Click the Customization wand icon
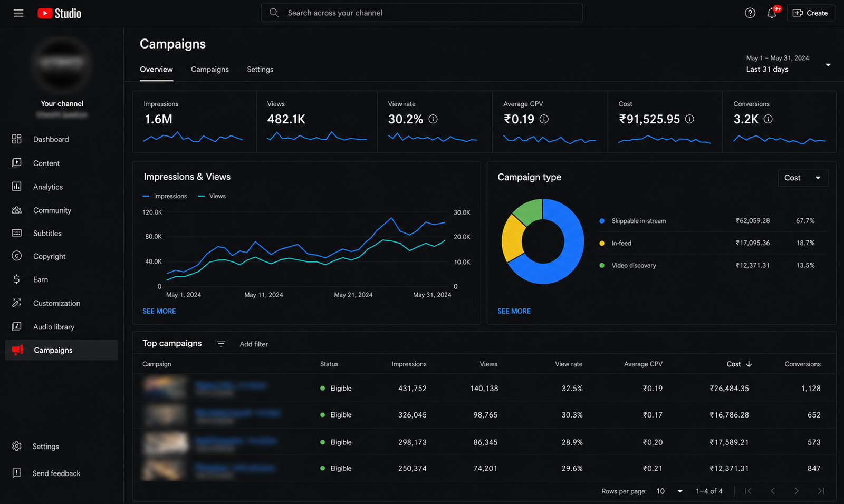 pyautogui.click(x=17, y=303)
